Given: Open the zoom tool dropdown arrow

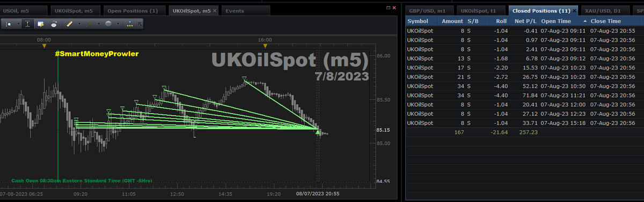Looking at the screenshot, I should pos(19,24).
